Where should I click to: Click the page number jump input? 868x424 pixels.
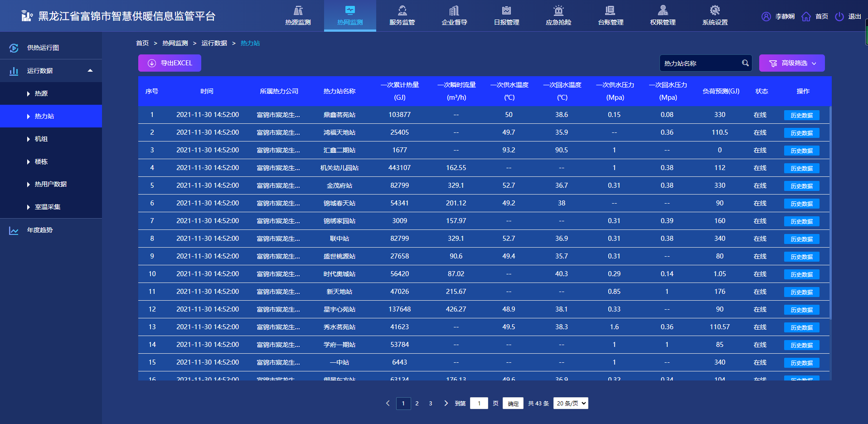(479, 403)
